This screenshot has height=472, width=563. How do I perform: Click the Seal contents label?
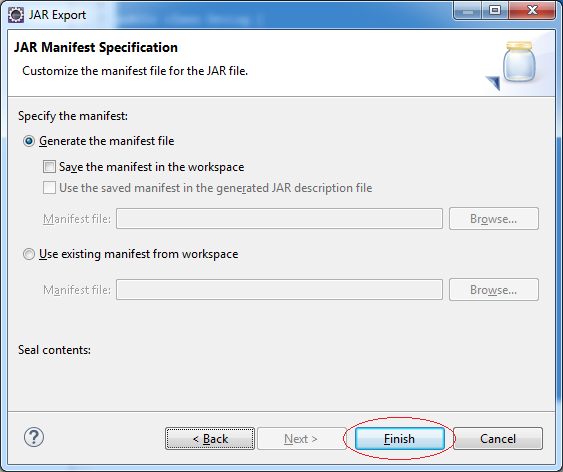pyautogui.click(x=54, y=350)
